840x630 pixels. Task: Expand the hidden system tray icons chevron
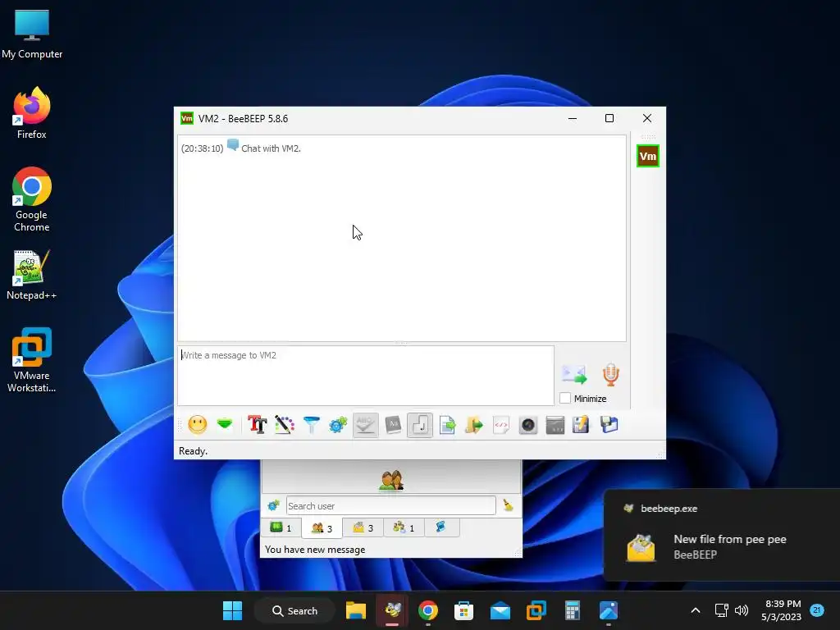(696, 610)
